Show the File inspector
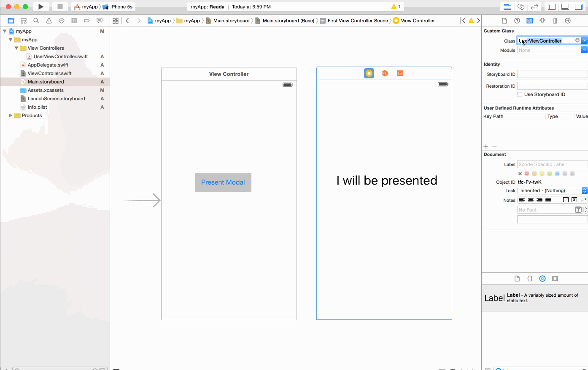The height and width of the screenshot is (370, 588). click(x=504, y=21)
